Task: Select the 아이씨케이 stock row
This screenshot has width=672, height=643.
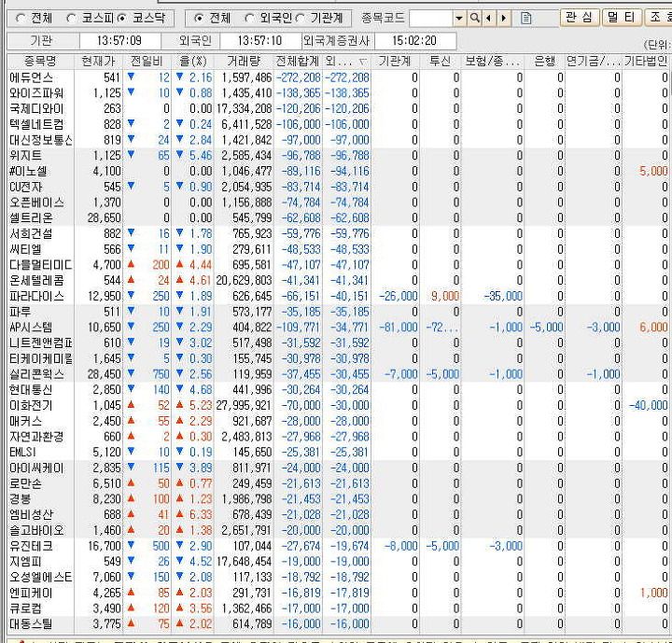Action: 339,468
